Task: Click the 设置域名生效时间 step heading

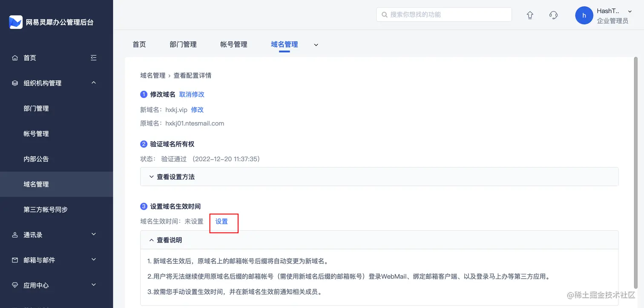Action: [x=175, y=206]
